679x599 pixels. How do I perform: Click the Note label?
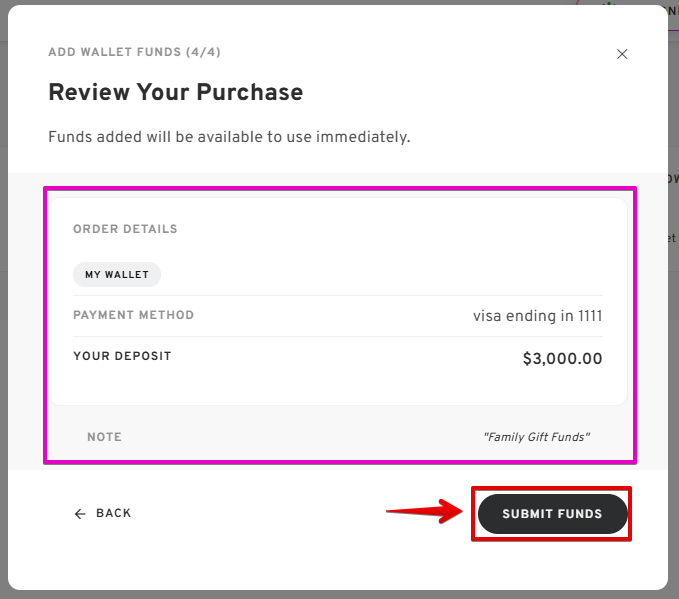coord(104,437)
